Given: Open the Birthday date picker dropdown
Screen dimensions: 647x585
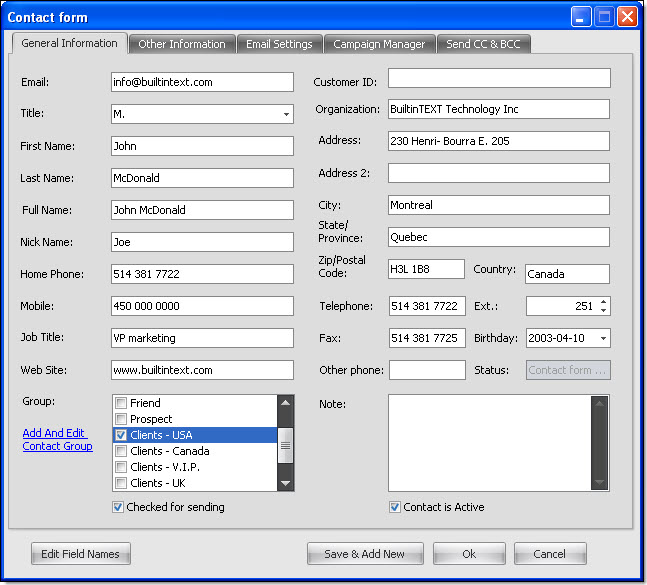Looking at the screenshot, I should pos(603,338).
